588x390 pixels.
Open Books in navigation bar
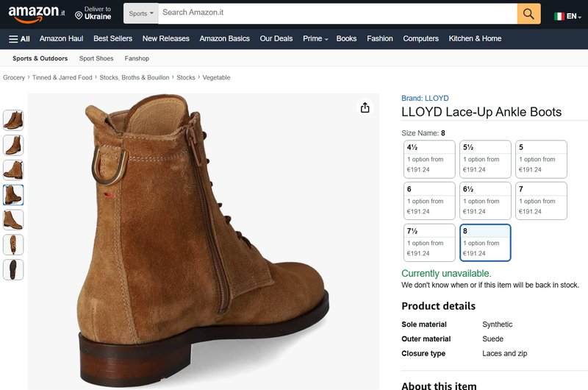point(346,39)
